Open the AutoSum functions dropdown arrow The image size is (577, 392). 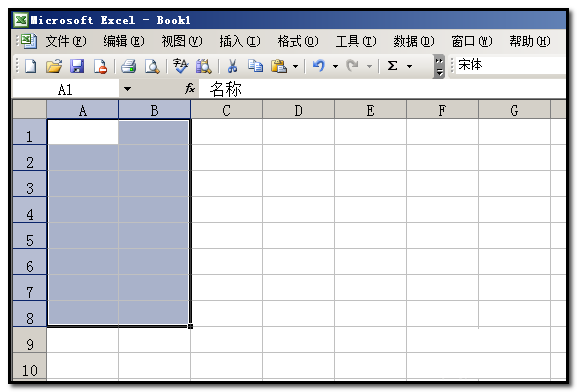coord(409,67)
